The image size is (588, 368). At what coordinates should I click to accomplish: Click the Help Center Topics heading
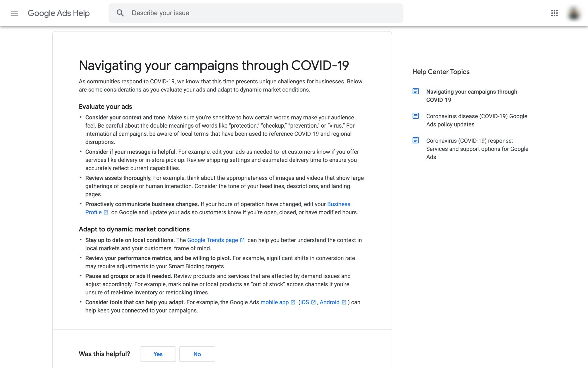(441, 72)
